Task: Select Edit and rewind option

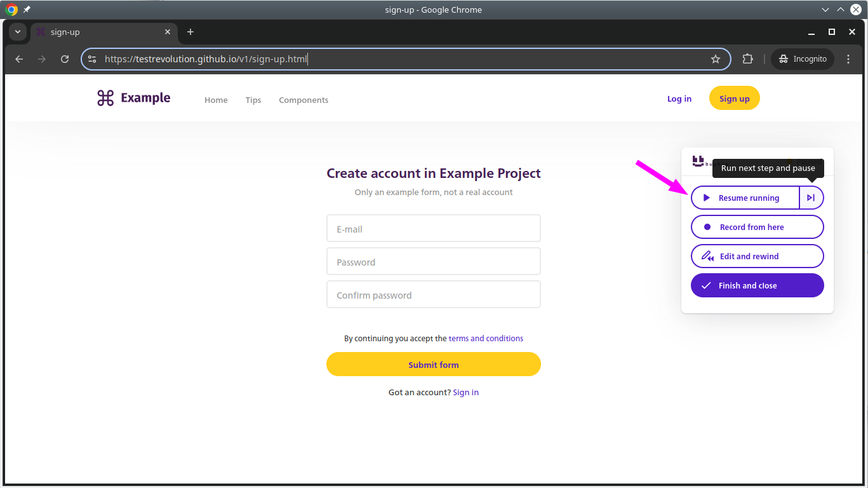Action: [x=757, y=256]
